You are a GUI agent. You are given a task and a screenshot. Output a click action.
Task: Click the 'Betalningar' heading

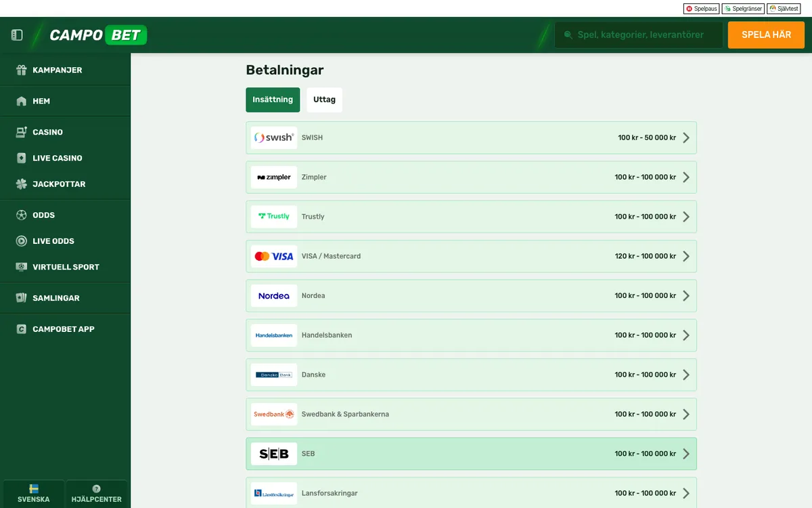(285, 70)
